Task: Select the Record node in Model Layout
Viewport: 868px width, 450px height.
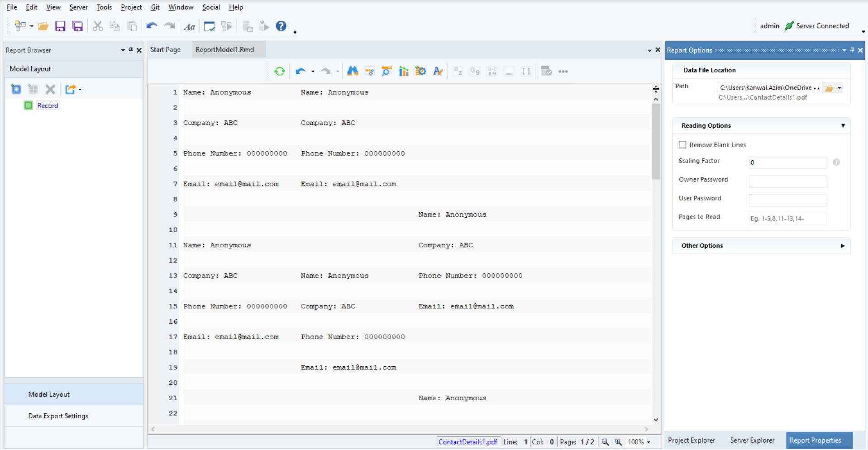Action: (48, 105)
